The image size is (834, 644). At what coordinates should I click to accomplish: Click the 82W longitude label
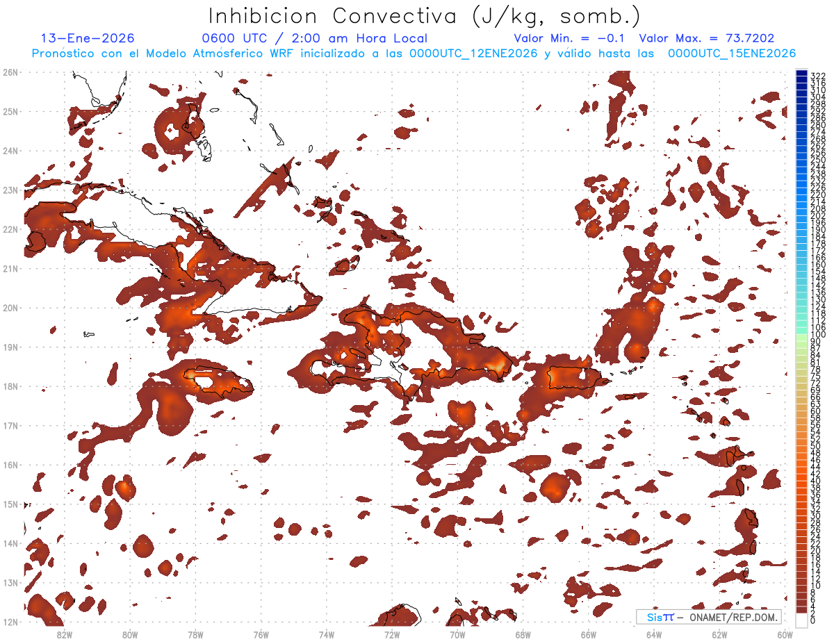[x=65, y=634]
